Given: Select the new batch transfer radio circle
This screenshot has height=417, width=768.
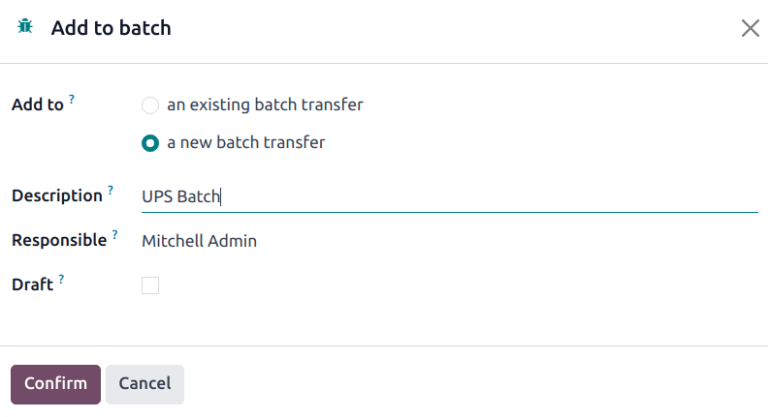Looking at the screenshot, I should (150, 143).
